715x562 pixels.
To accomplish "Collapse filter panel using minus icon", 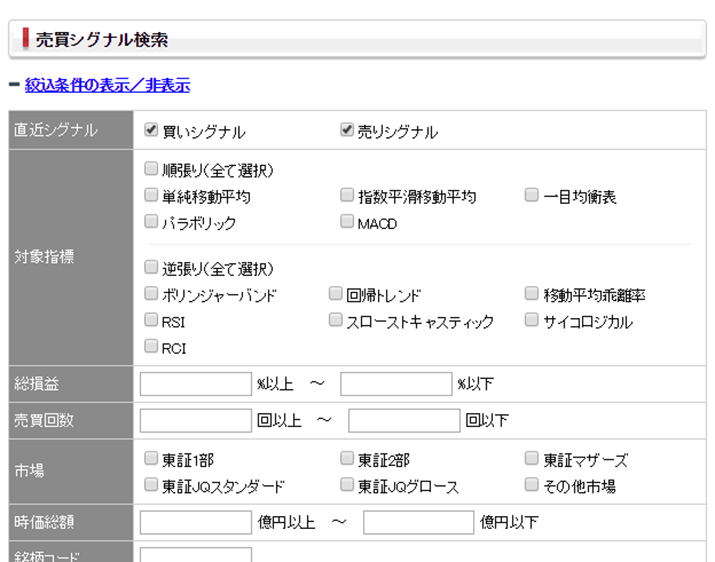I will point(14,86).
